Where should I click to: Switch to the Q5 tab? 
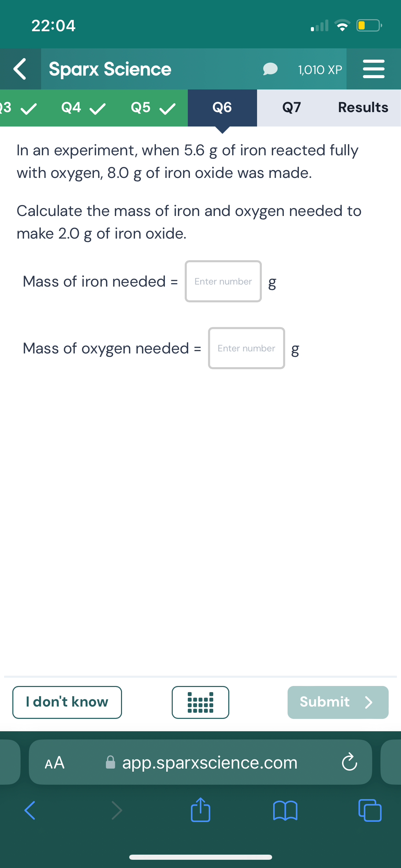click(153, 108)
